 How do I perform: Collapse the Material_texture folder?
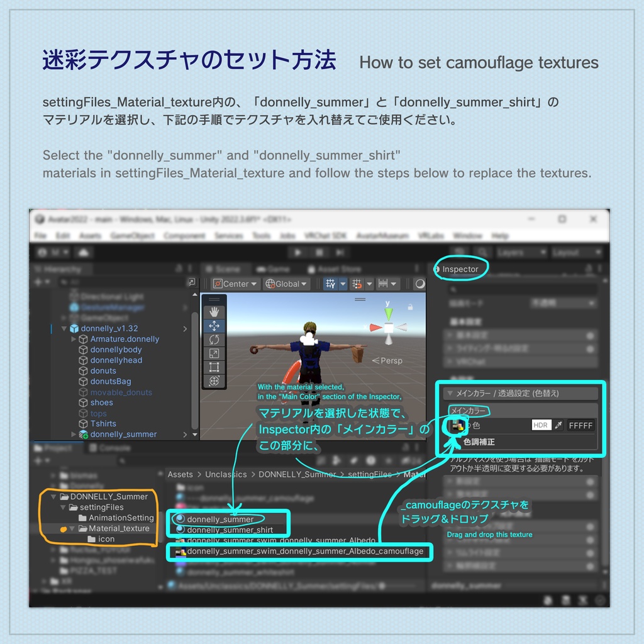[72, 528]
